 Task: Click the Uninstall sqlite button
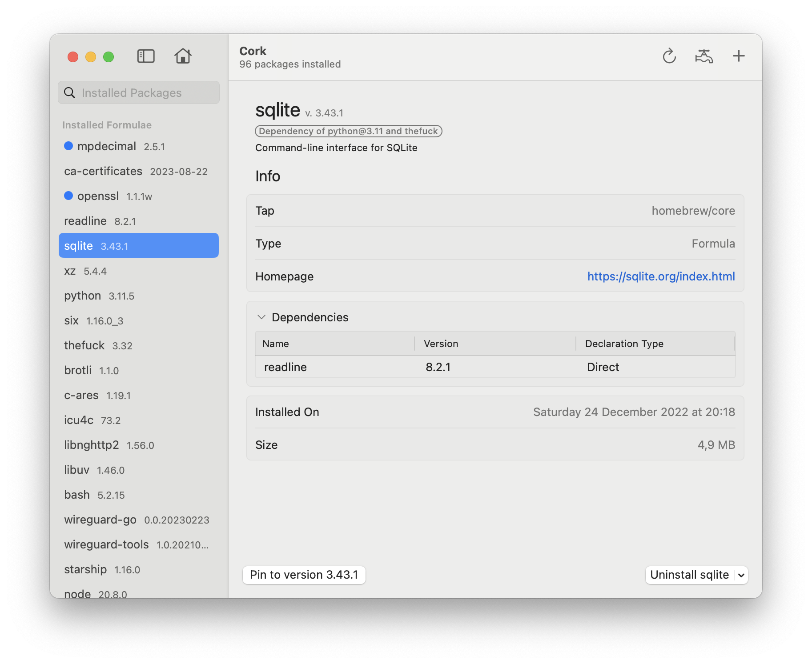689,575
